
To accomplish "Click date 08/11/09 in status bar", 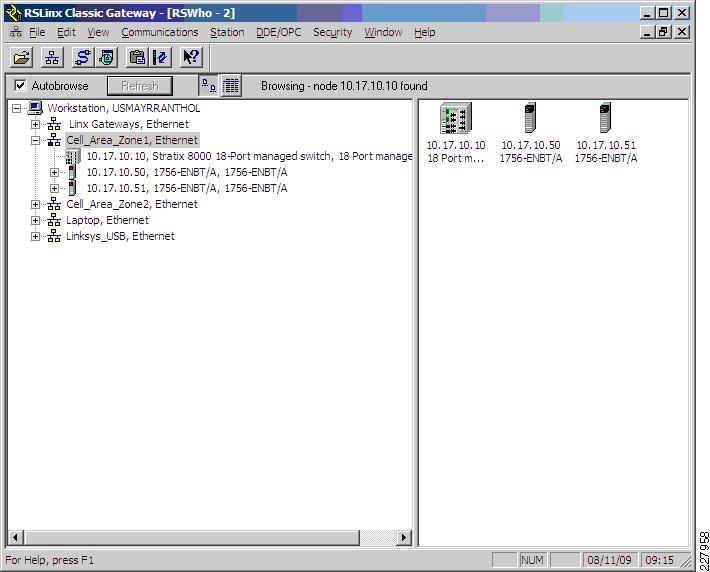I will pos(609,560).
